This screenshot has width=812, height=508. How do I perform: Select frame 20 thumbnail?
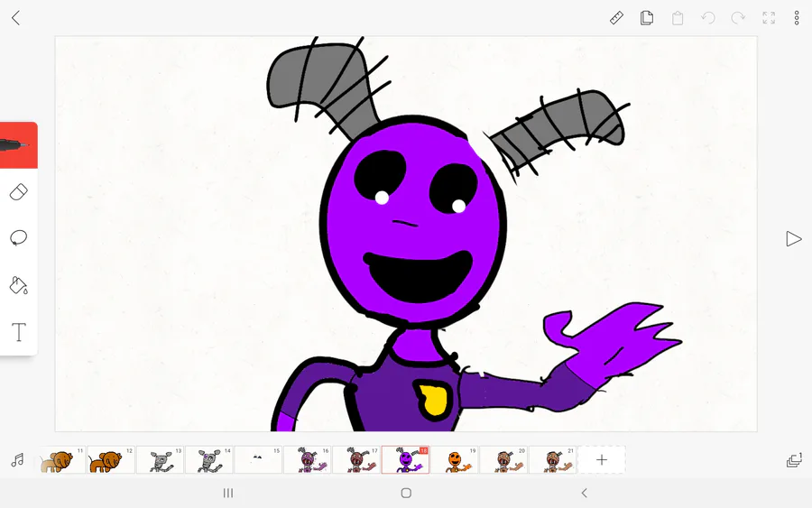click(x=503, y=460)
